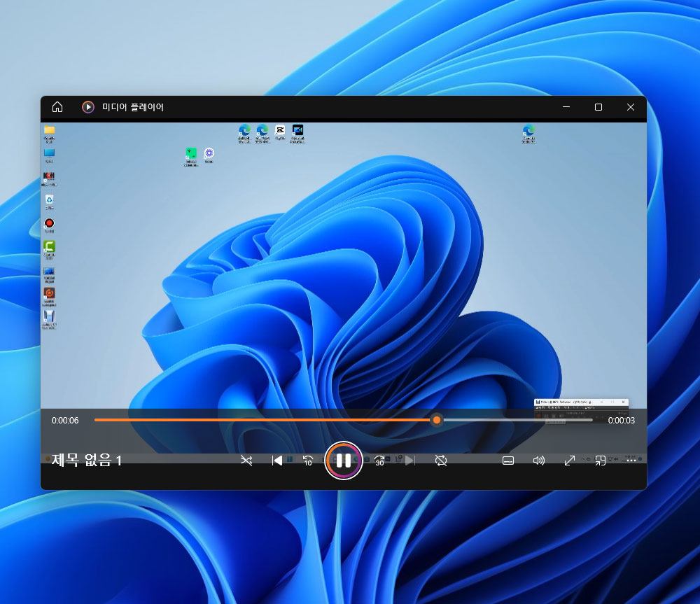Open the volume control

tap(539, 461)
